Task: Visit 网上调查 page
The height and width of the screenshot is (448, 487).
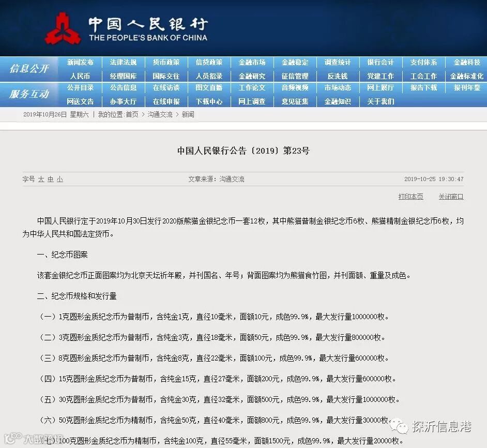Action: tap(252, 101)
